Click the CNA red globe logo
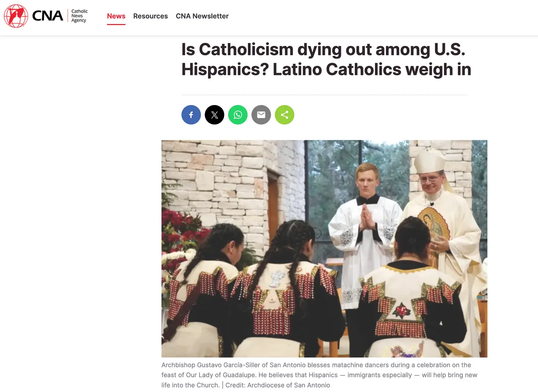 coord(16,16)
